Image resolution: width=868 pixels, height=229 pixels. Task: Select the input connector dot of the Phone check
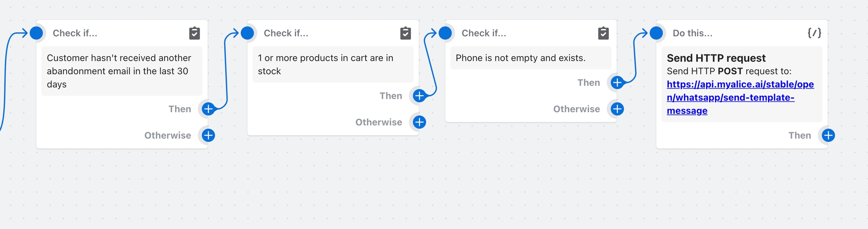coord(445,33)
